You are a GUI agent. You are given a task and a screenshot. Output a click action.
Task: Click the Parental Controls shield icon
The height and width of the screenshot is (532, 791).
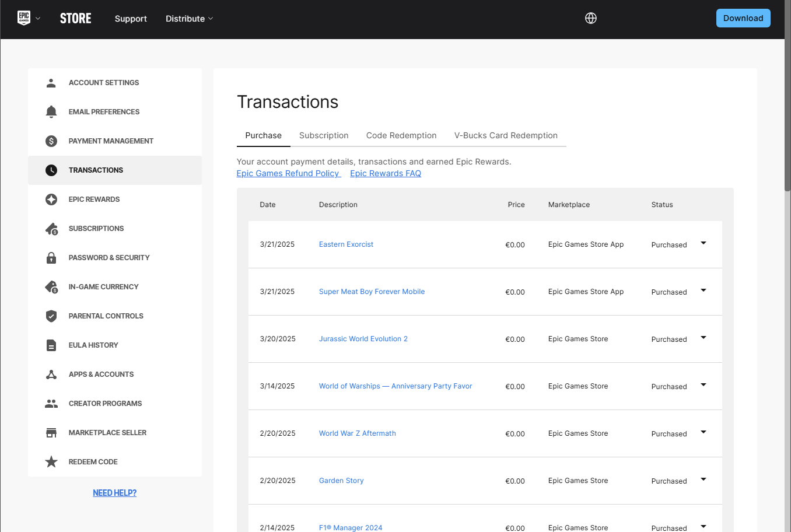pos(51,316)
